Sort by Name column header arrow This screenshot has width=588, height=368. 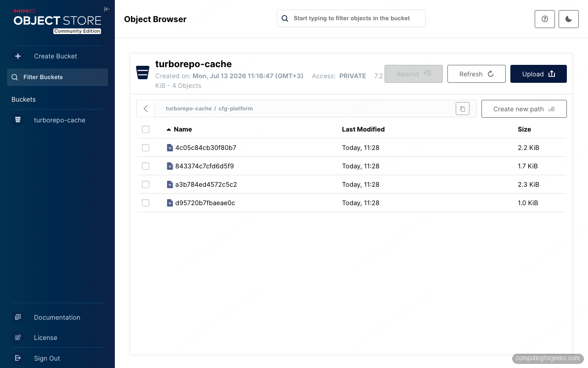(x=169, y=129)
